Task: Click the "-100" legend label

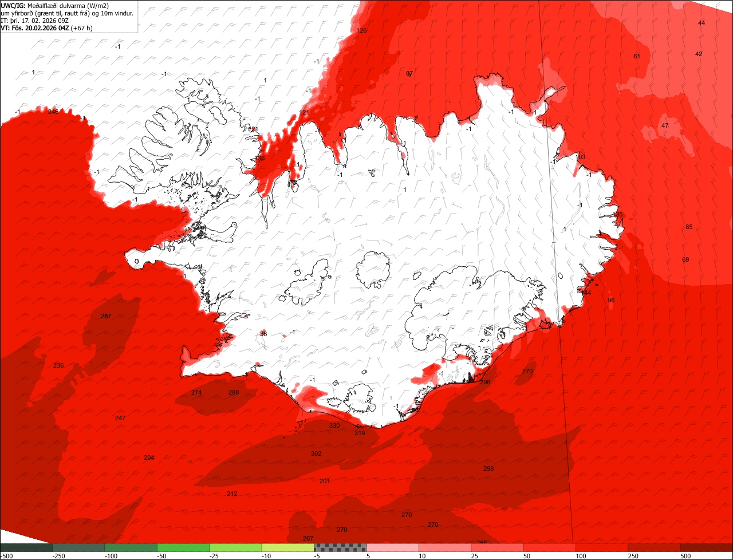Action: pos(111,556)
